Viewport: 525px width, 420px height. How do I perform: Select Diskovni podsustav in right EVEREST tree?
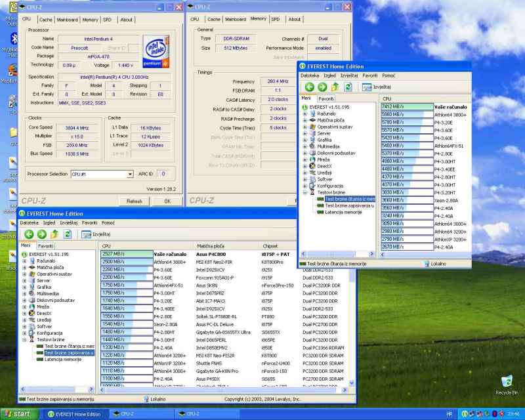(x=336, y=153)
